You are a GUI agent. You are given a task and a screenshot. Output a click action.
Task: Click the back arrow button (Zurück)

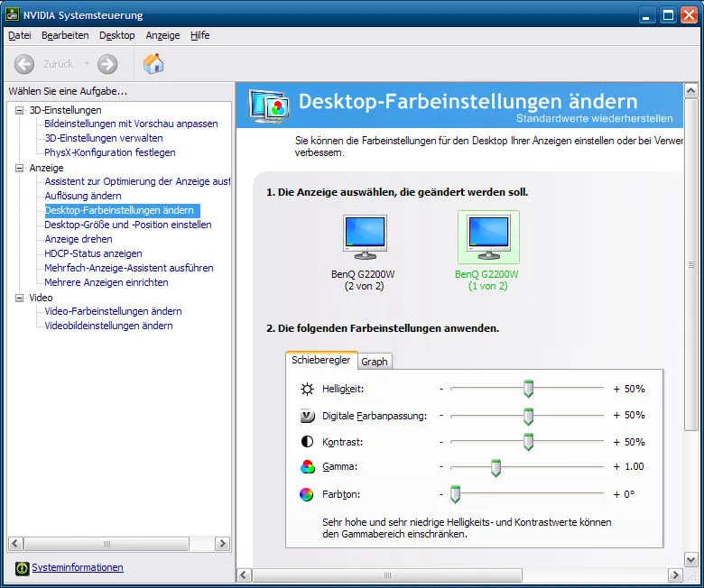pos(24,64)
